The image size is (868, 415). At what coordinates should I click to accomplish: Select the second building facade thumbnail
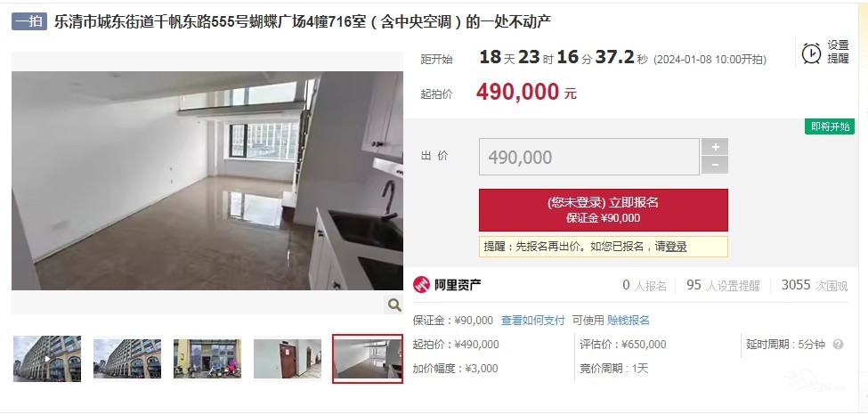point(127,359)
